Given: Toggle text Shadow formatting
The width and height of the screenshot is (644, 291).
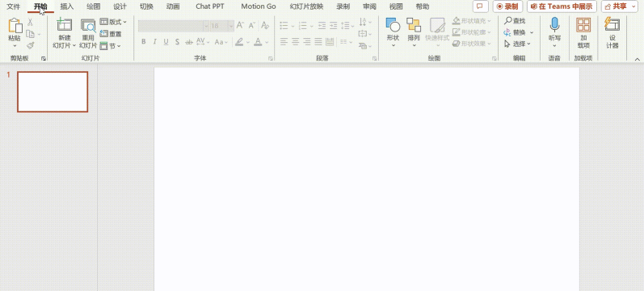Looking at the screenshot, I should [177, 41].
